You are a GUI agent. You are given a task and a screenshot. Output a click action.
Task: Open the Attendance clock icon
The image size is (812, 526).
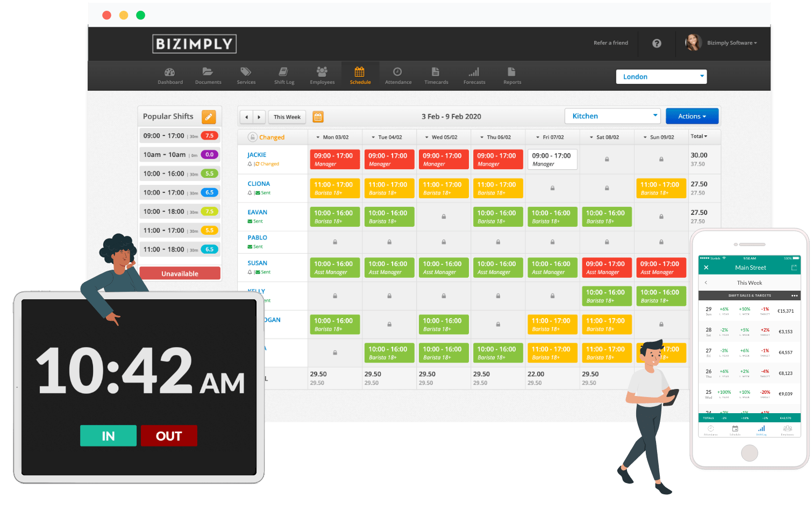(x=398, y=71)
